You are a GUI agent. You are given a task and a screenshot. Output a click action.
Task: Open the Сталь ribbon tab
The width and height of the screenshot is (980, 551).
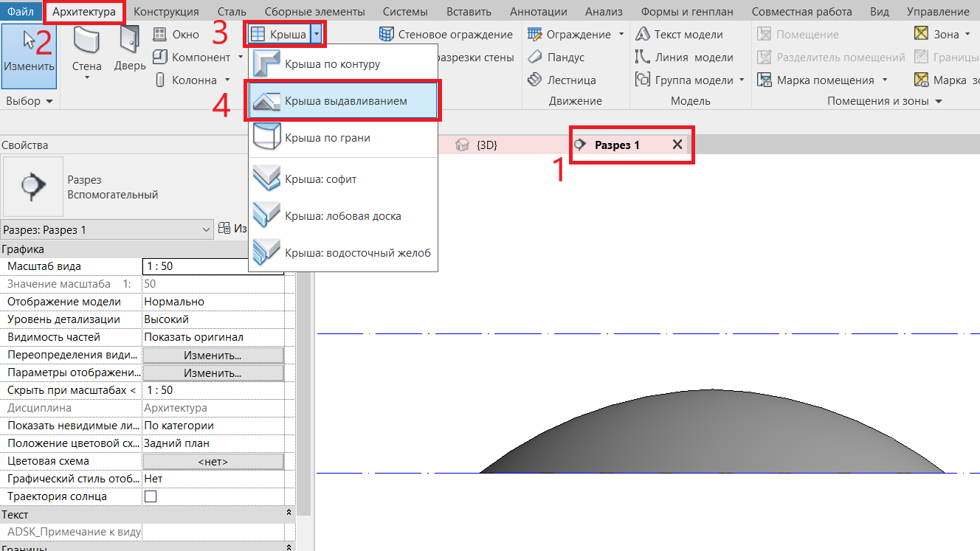click(232, 11)
